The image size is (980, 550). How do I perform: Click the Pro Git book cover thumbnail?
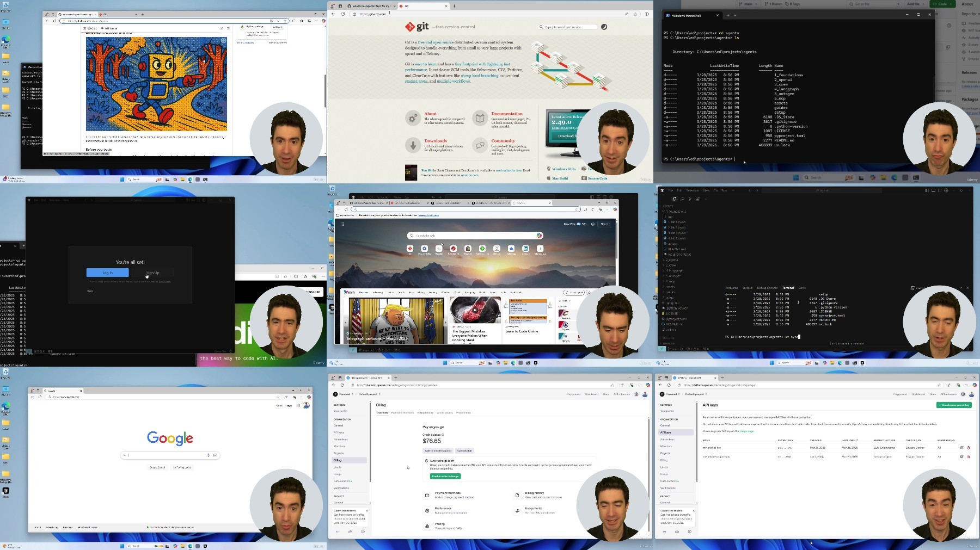point(411,172)
